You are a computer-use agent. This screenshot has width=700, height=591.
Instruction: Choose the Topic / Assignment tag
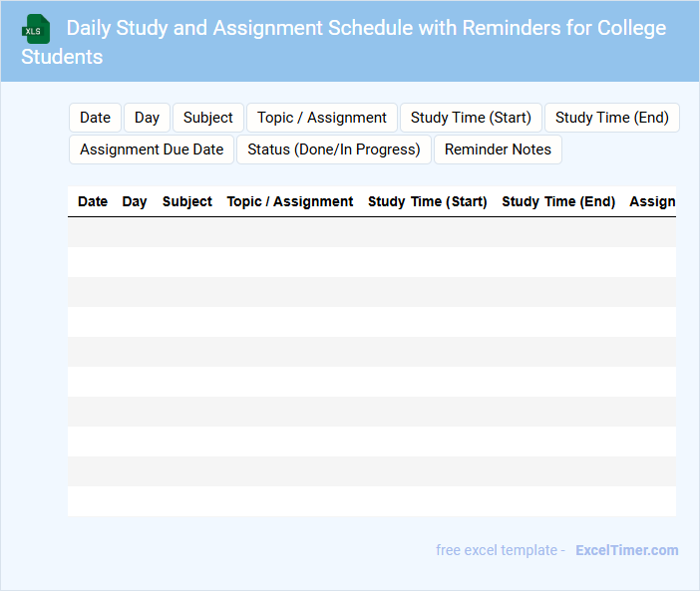coord(321,118)
